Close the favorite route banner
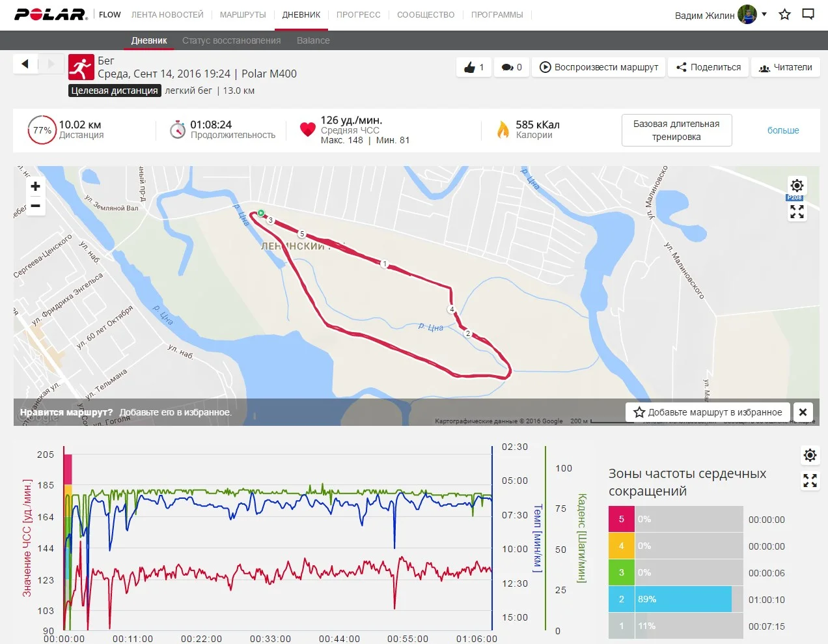Image resolution: width=828 pixels, height=644 pixels. (x=803, y=412)
